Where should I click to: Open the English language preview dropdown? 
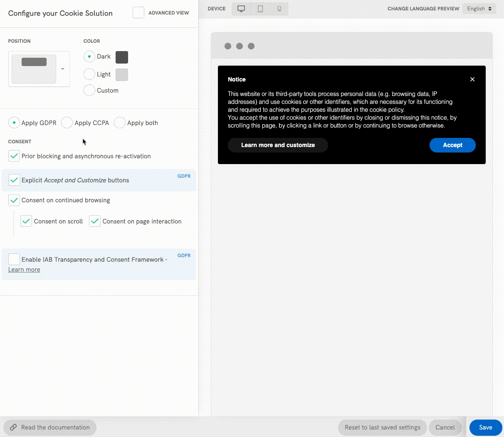pyautogui.click(x=479, y=9)
